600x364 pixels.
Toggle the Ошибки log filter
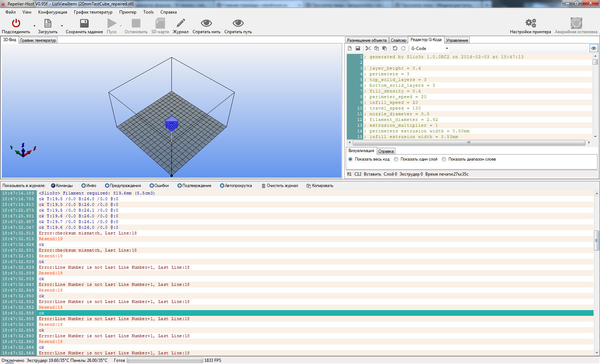(x=152, y=186)
